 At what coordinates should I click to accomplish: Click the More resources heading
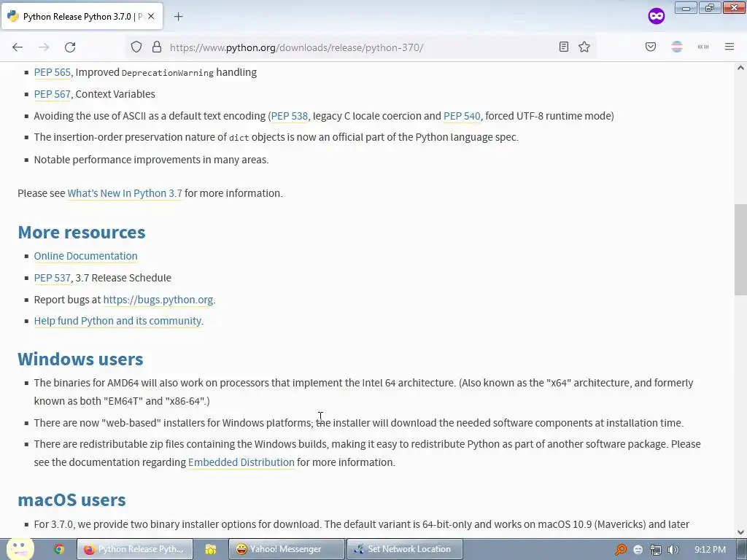(82, 233)
